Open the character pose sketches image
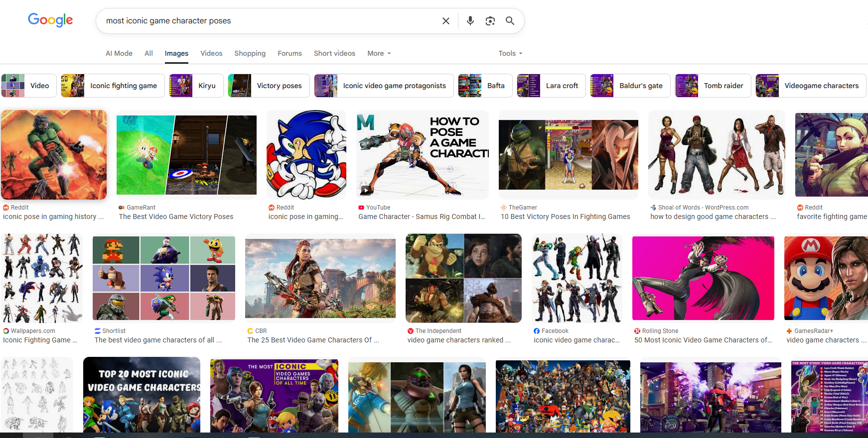Viewport: 868px width, 438px height. (37, 395)
